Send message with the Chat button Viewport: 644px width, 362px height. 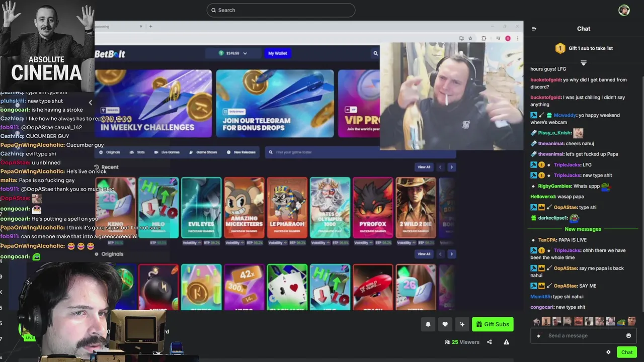pos(626,352)
